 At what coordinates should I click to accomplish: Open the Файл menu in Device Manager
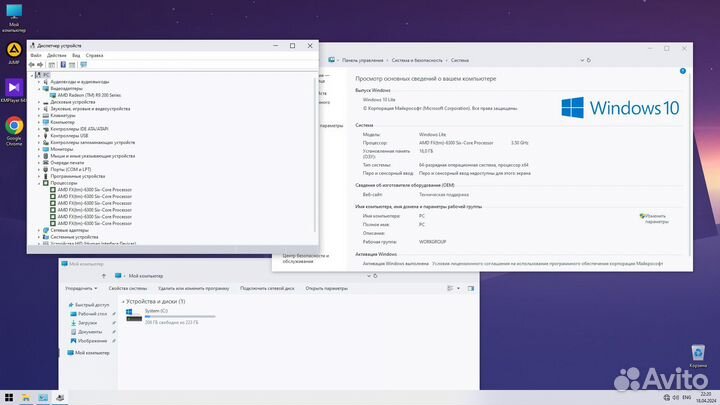click(36, 55)
